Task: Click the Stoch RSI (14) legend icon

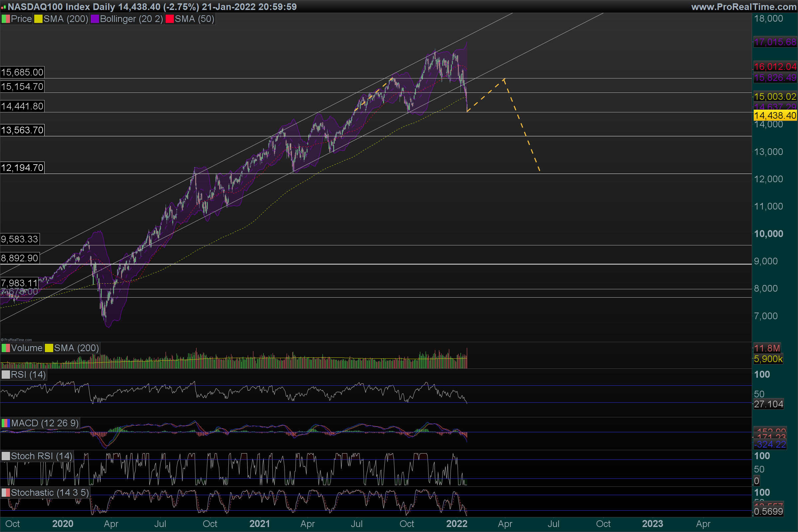Action: click(5, 456)
